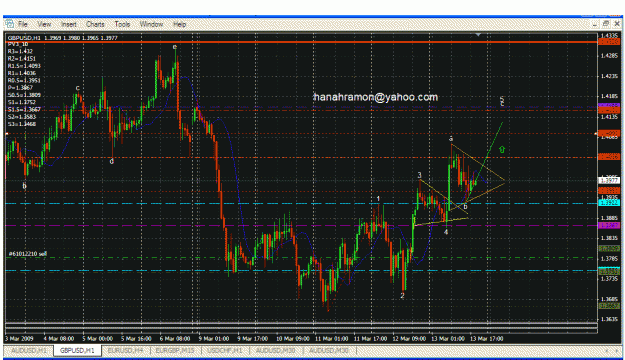Click the 'S1=1.3752' pivot label
Viewport: 625px width, 360px height.
(22, 102)
